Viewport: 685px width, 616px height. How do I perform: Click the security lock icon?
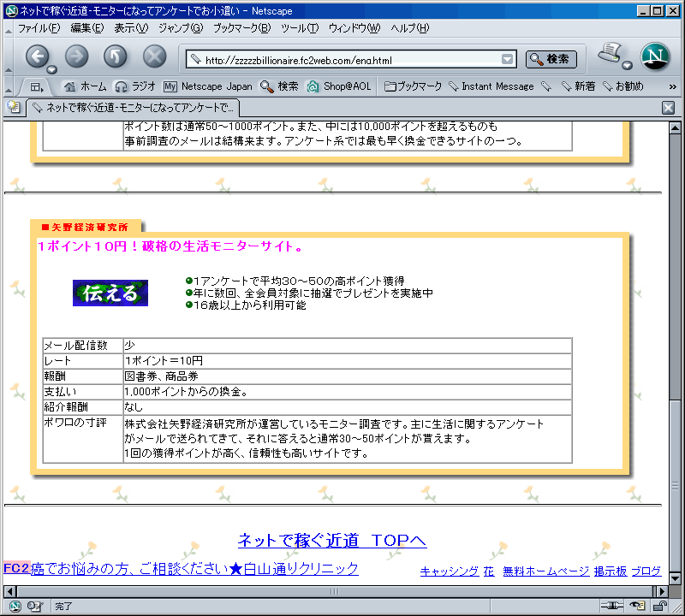[x=659, y=606]
